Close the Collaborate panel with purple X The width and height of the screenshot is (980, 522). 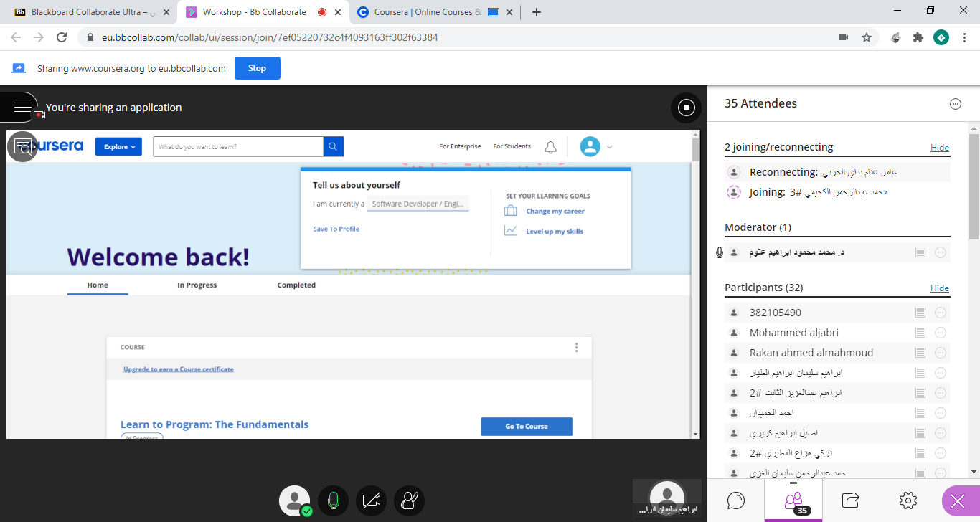tap(957, 501)
